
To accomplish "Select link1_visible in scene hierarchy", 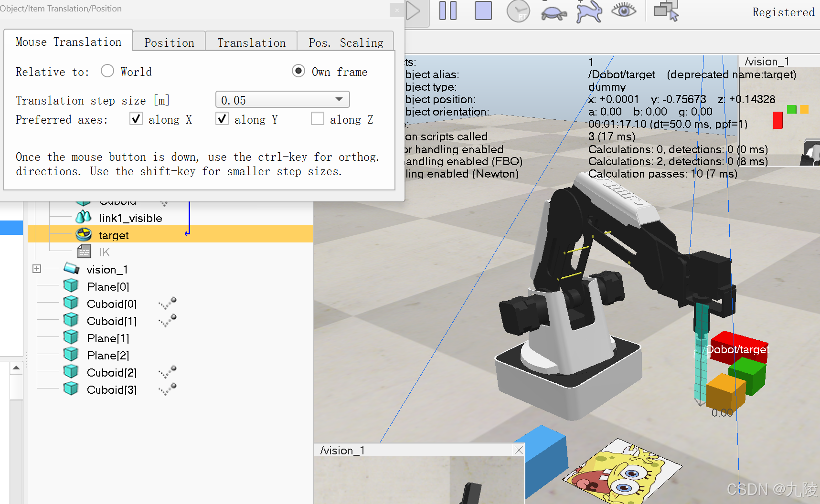I will [x=130, y=218].
